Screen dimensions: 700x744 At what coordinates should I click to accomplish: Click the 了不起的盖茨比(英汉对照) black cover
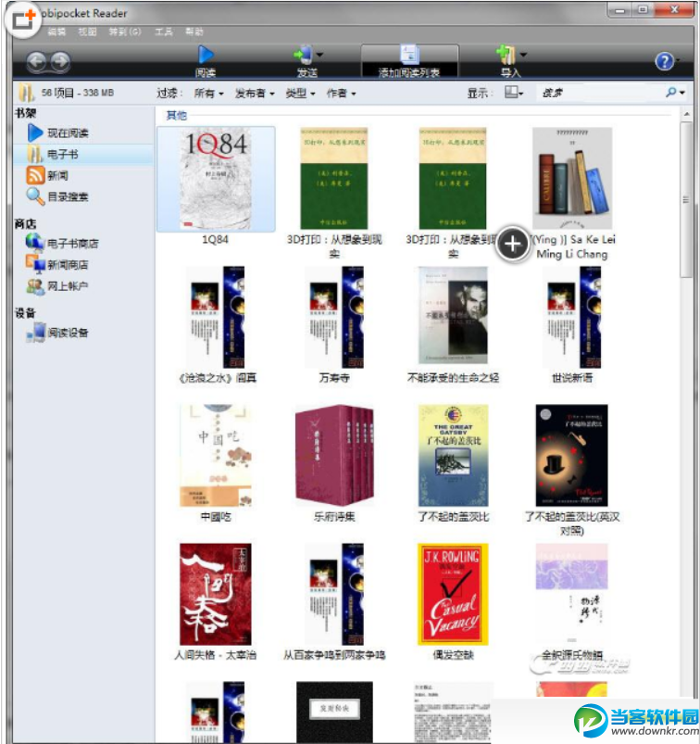[x=572, y=456]
